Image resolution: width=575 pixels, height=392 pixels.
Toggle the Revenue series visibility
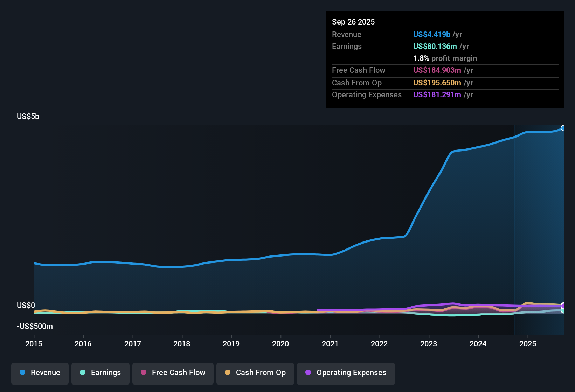tap(40, 373)
